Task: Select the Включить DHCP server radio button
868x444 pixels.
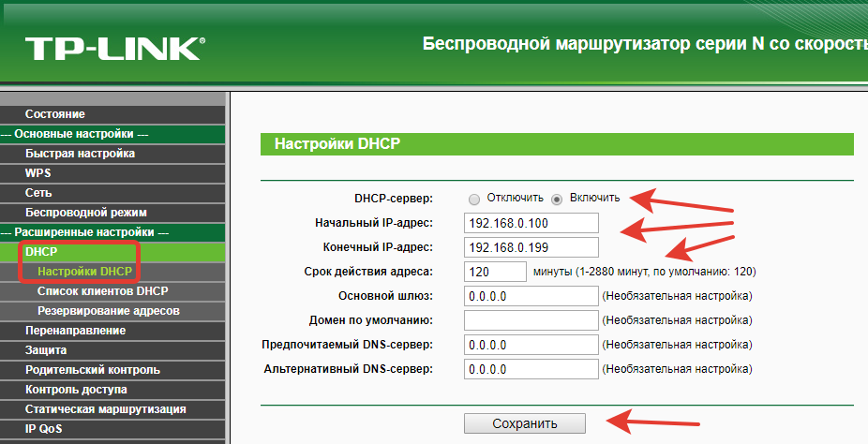Action: click(557, 199)
